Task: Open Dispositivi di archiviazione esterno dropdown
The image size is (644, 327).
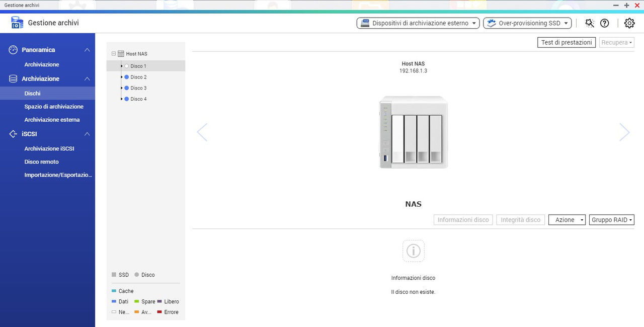Action: point(418,23)
